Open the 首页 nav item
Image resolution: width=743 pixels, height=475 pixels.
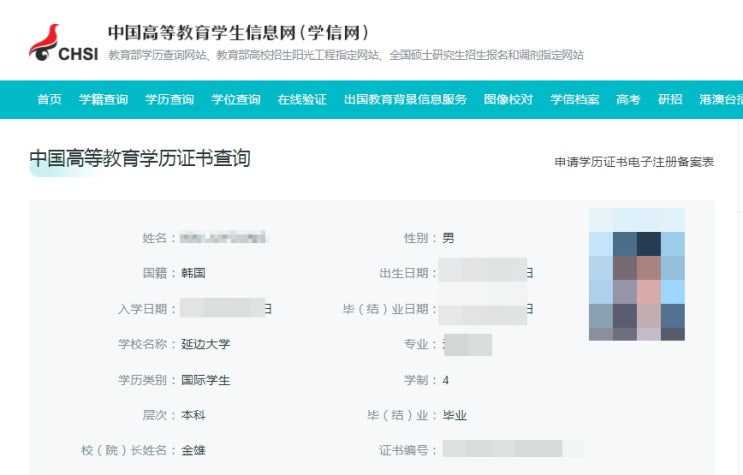click(x=50, y=99)
